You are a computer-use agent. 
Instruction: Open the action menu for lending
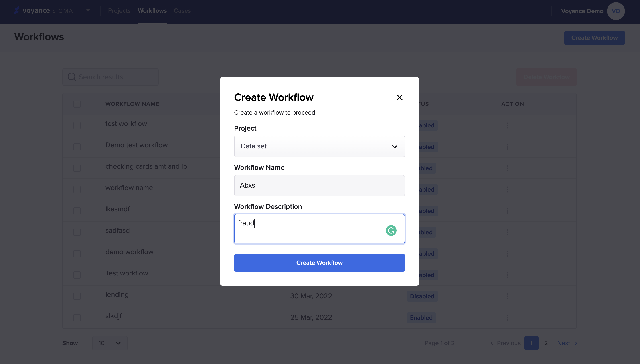coord(508,297)
